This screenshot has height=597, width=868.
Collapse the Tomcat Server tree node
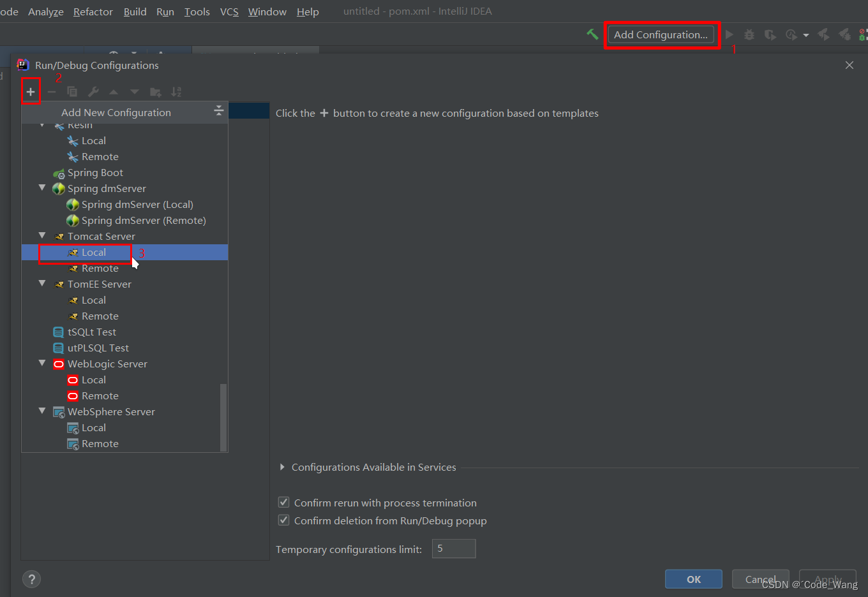[42, 236]
